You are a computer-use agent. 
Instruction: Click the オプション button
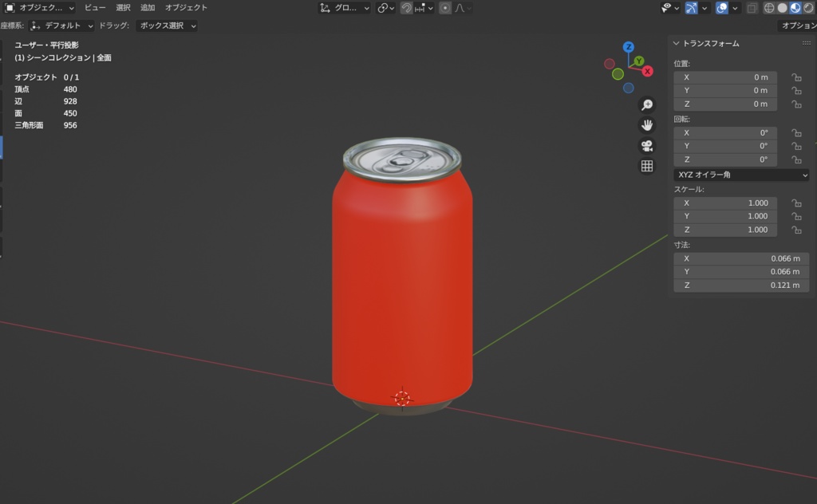(x=797, y=26)
